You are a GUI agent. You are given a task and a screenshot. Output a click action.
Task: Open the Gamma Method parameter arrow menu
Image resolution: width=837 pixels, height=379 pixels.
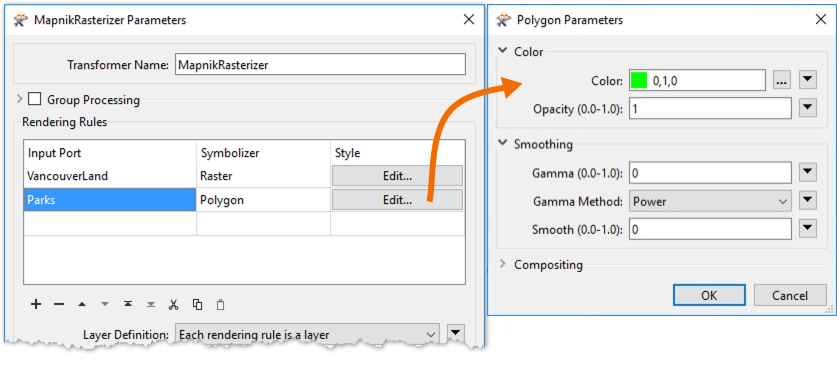point(808,201)
